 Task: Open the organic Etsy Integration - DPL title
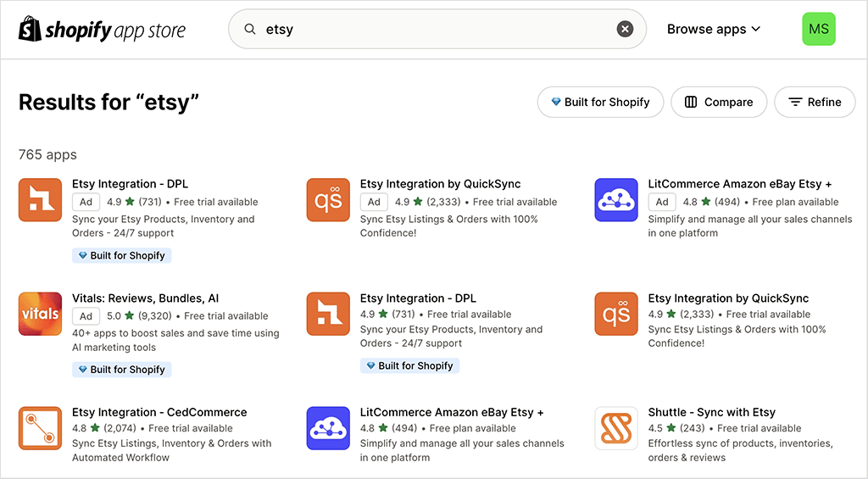click(419, 298)
